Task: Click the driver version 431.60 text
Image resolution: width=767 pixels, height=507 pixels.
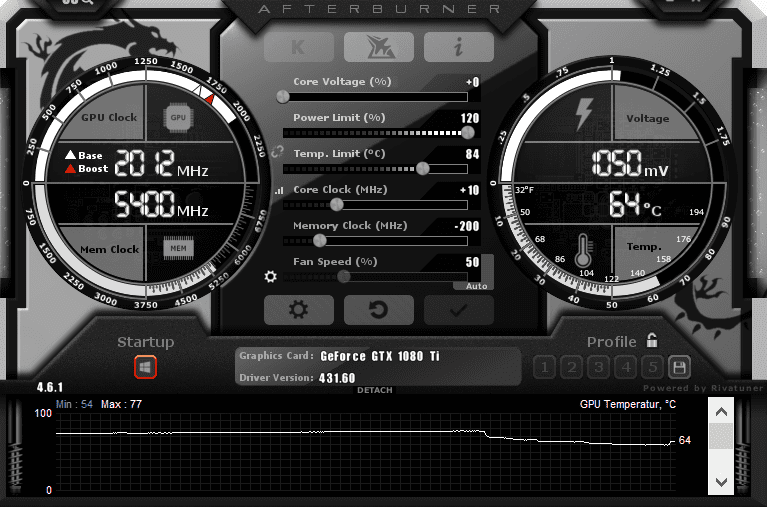Action: [x=337, y=378]
